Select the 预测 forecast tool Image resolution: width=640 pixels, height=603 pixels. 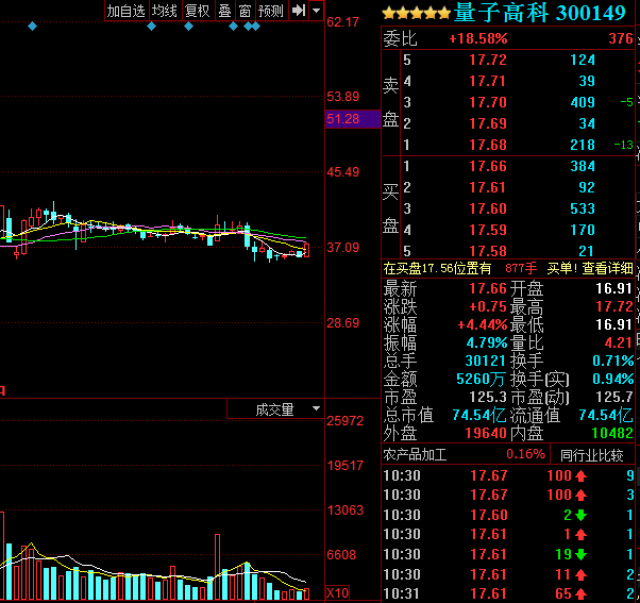(270, 11)
